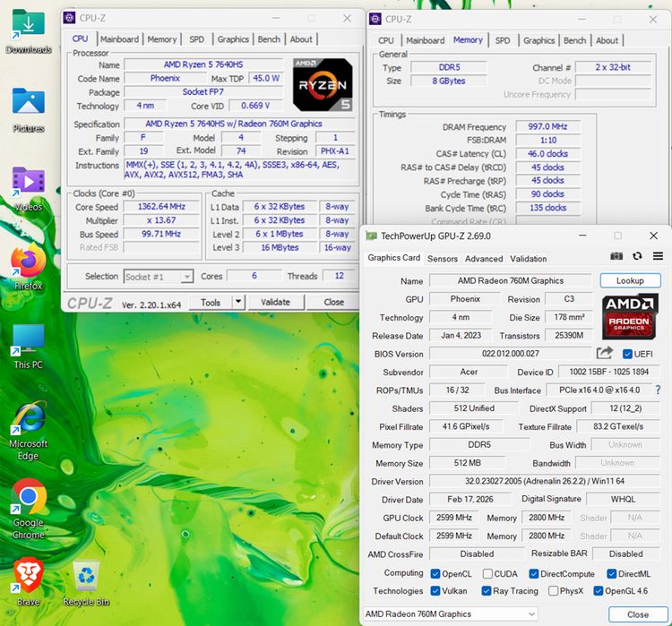Click the Level 3 cache 16 MBytes value
The image size is (672, 626).
(280, 247)
